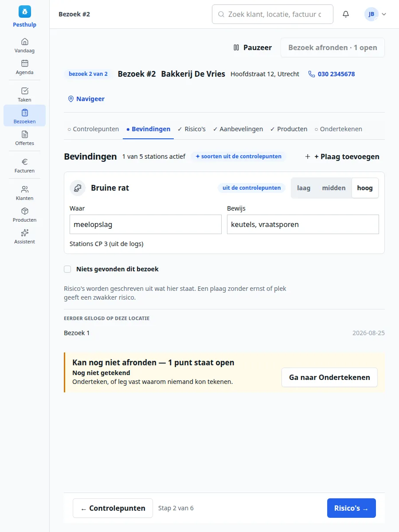Switch to the Risico's tab
Viewport: 399px width, 532px height.
[192, 129]
